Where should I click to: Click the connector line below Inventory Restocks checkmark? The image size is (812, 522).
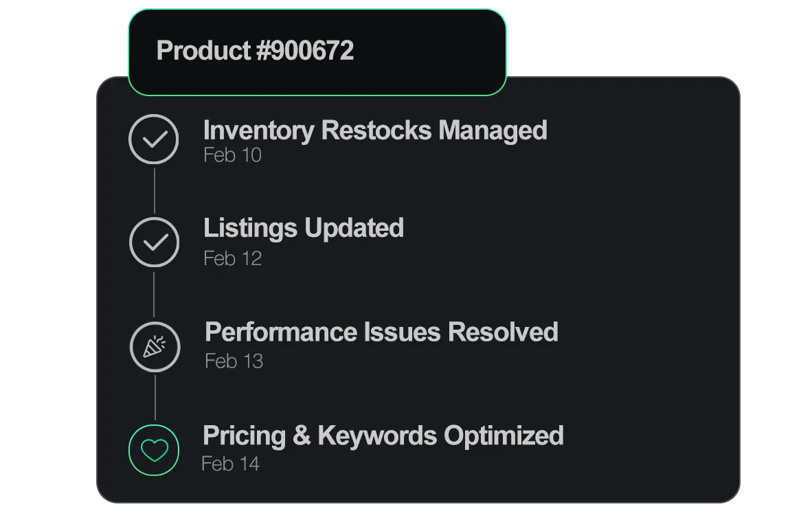(x=155, y=190)
